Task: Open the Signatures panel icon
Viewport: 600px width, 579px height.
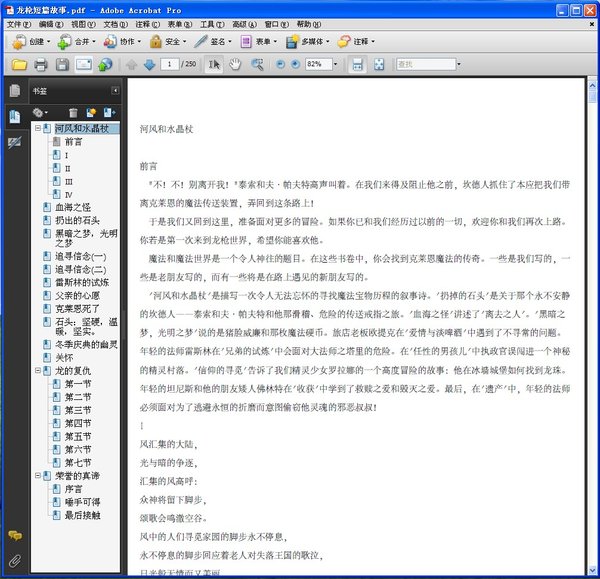Action: pos(15,143)
